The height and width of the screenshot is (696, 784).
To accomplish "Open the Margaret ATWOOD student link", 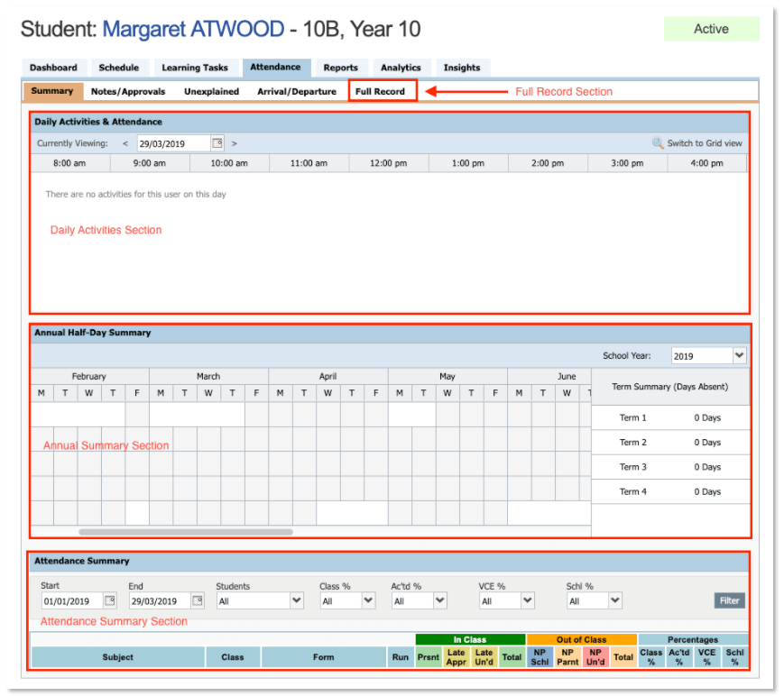I will pos(195,30).
